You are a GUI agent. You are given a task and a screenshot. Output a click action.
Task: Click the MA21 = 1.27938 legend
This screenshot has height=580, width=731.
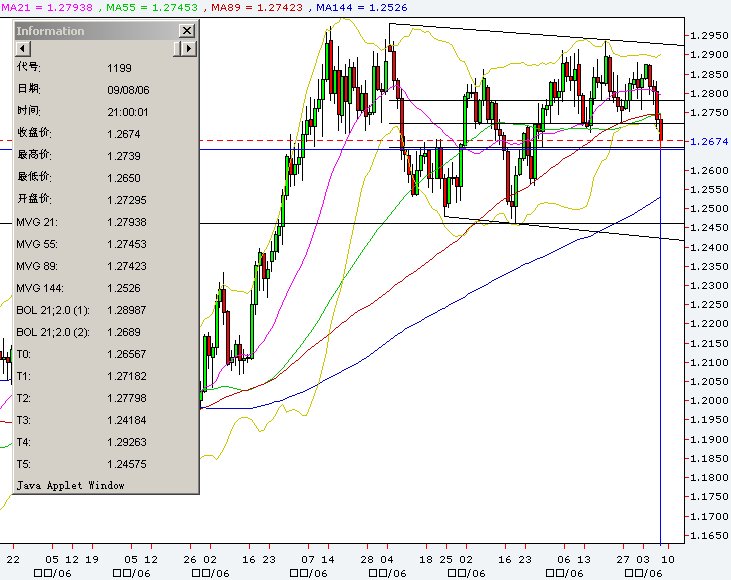[x=47, y=7]
